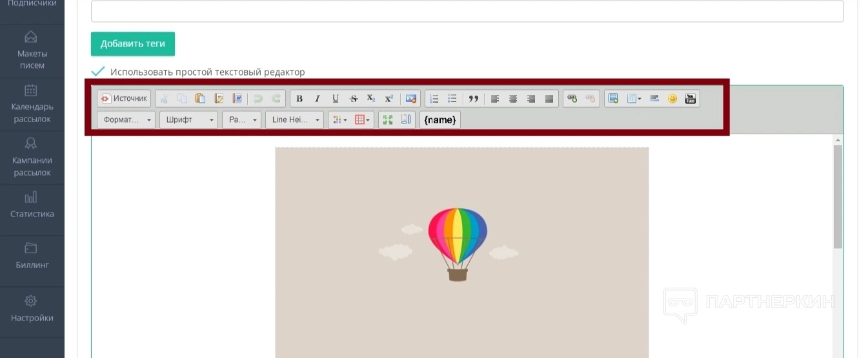Align text right
Screen dimensions: 868x358
pyautogui.click(x=531, y=99)
